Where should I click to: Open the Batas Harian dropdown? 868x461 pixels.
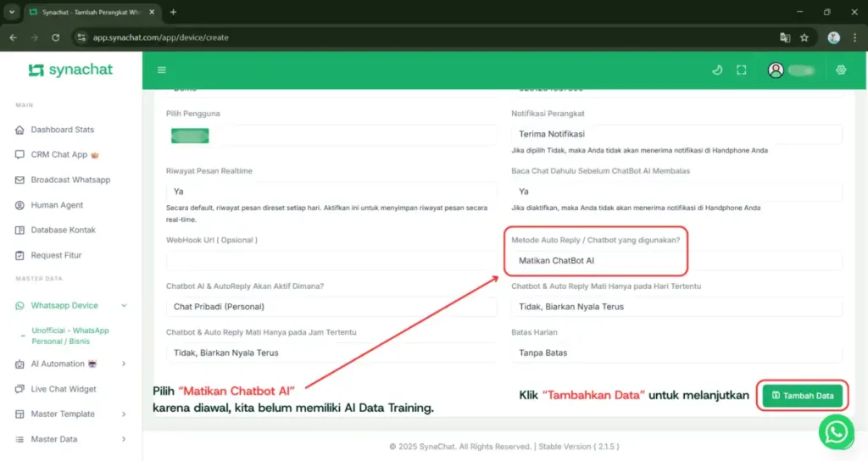click(676, 353)
